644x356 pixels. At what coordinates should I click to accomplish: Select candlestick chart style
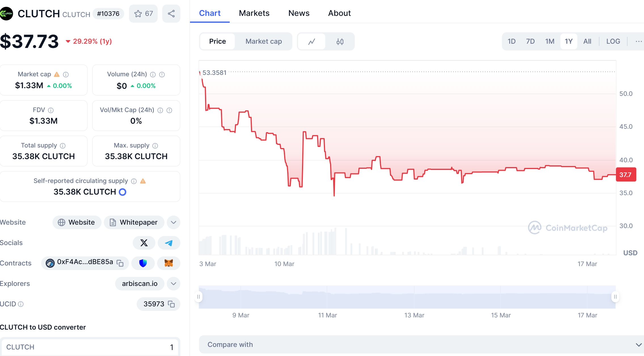(x=340, y=41)
